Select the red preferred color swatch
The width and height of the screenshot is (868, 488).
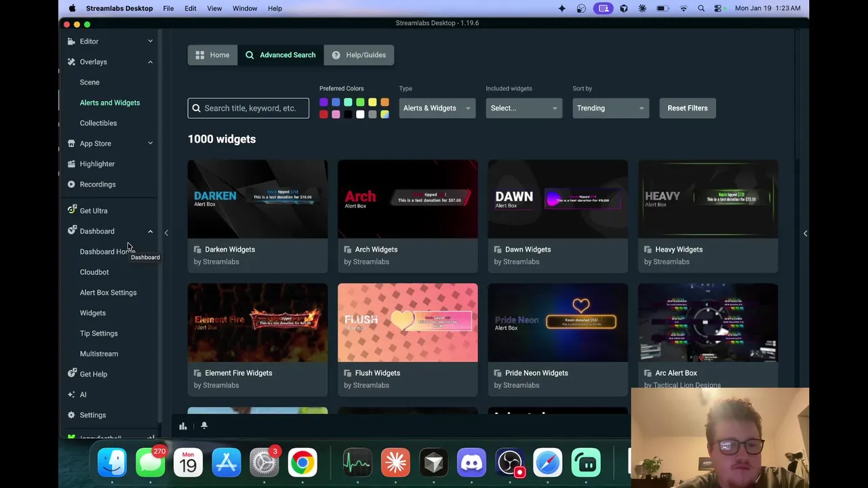coord(323,115)
